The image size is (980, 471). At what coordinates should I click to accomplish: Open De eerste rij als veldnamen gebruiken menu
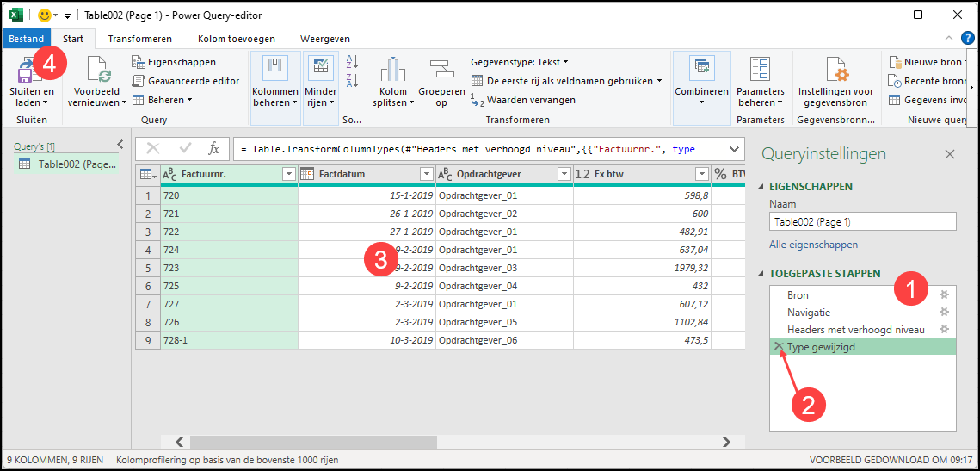566,81
